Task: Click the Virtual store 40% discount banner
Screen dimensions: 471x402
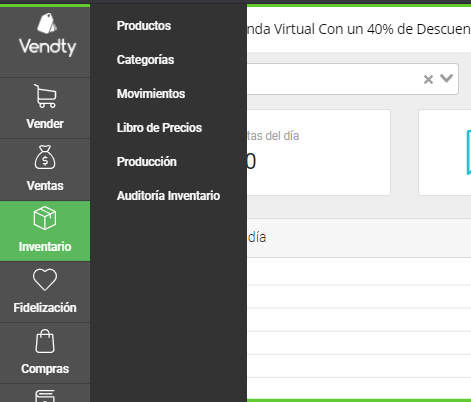Action: [359, 29]
